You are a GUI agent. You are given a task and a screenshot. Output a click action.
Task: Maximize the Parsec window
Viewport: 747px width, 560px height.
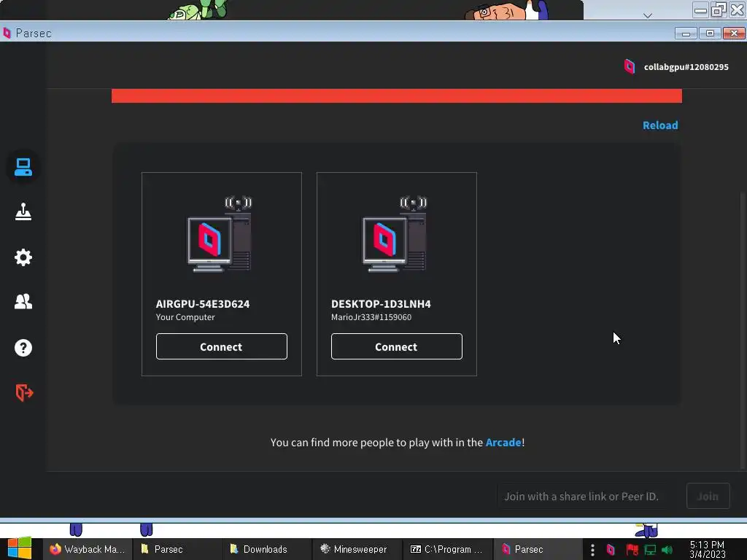[x=710, y=34]
